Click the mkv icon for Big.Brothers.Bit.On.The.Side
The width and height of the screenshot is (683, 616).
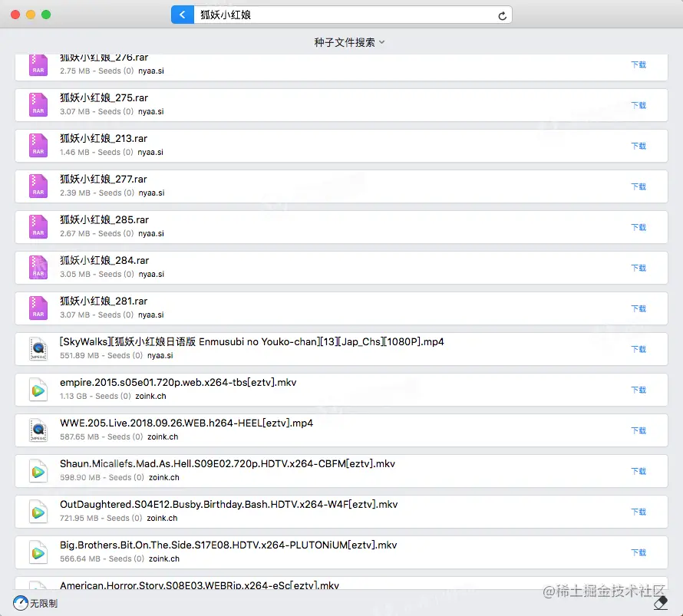tap(38, 552)
